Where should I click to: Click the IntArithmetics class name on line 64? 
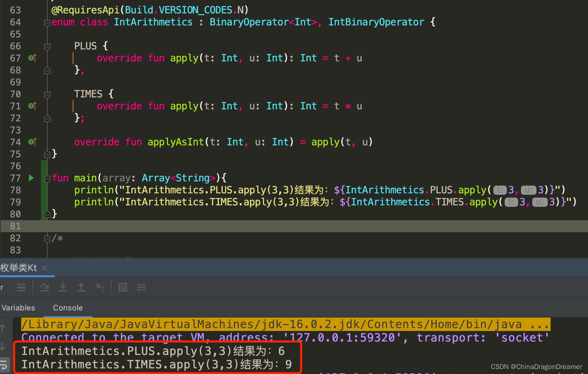coord(153,22)
